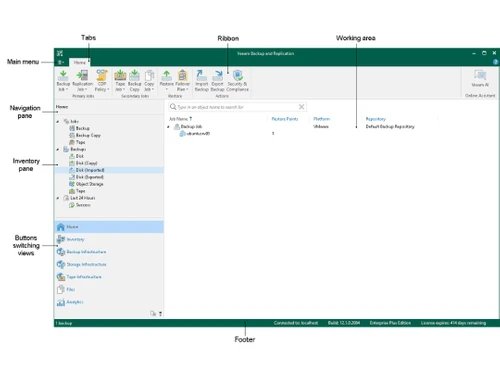Collapse the Backups tree node arrow
Image resolution: width=500 pixels, height=375 pixels.
pyautogui.click(x=58, y=149)
